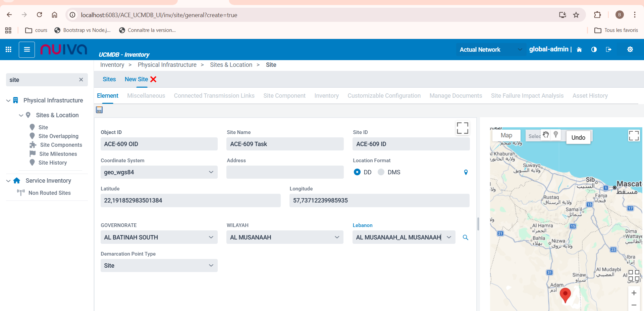Open the GOVERNORATE dropdown
The width and height of the screenshot is (644, 311).
pyautogui.click(x=159, y=237)
